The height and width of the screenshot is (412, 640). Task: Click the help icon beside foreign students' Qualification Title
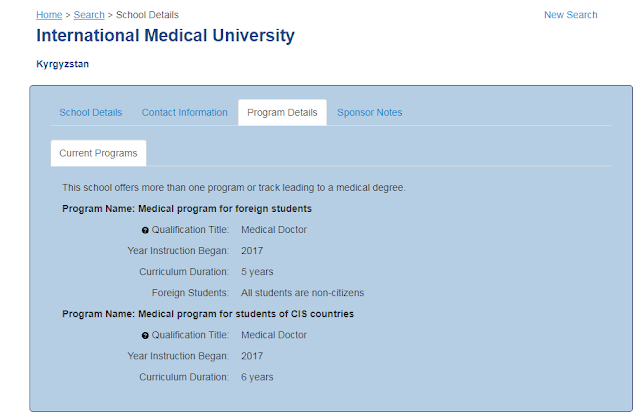coord(145,230)
